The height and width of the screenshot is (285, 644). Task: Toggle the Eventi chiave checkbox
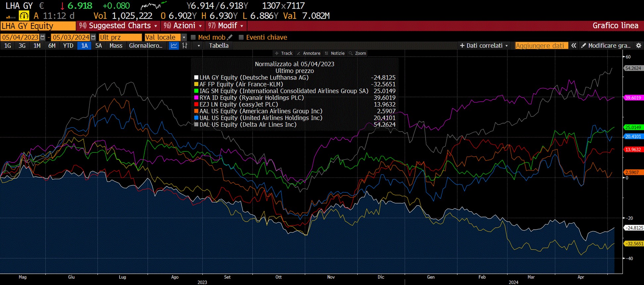pos(241,37)
